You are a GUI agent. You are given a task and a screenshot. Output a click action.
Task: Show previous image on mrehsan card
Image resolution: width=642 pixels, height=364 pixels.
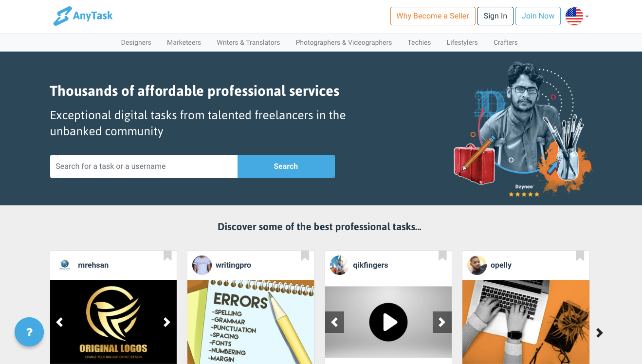tap(60, 322)
